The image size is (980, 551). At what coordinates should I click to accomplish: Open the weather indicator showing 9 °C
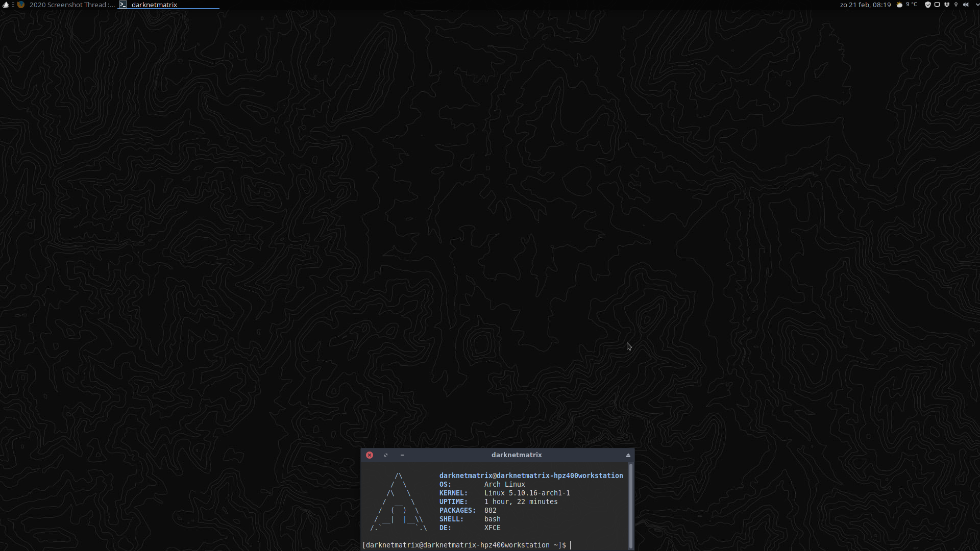pyautogui.click(x=908, y=5)
